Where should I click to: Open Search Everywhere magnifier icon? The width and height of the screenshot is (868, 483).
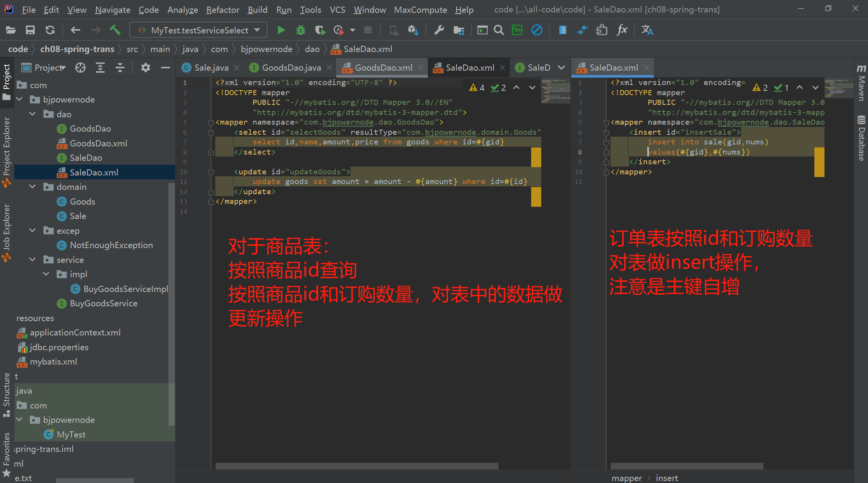click(499, 30)
